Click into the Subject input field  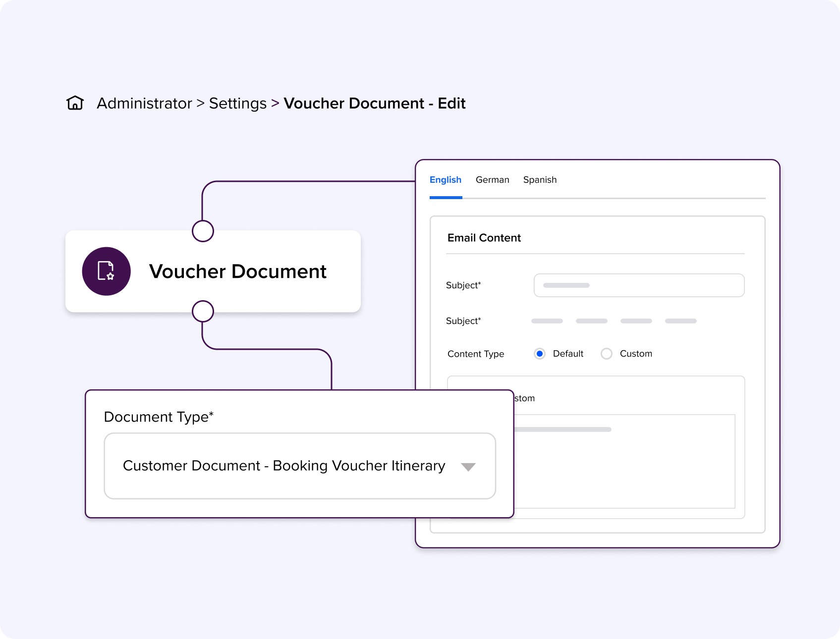point(639,285)
